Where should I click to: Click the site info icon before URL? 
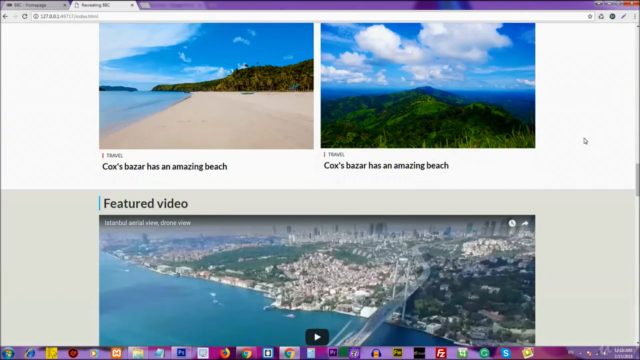(36, 16)
